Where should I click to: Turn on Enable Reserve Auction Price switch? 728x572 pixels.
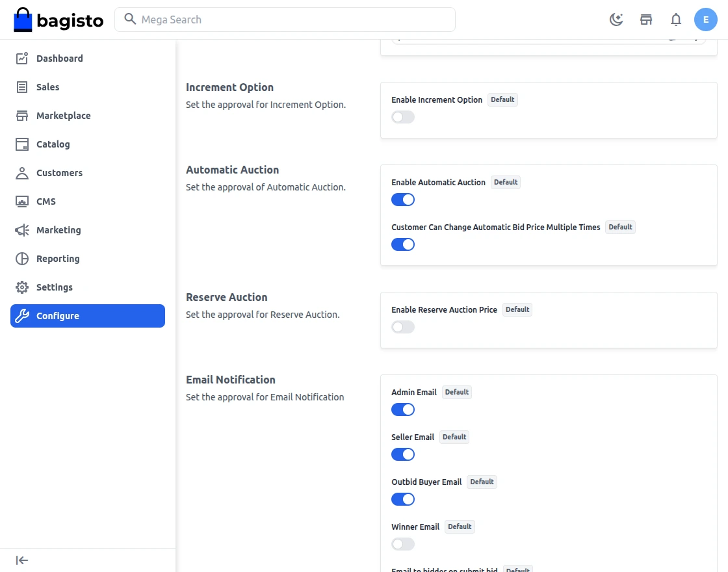pyautogui.click(x=403, y=327)
